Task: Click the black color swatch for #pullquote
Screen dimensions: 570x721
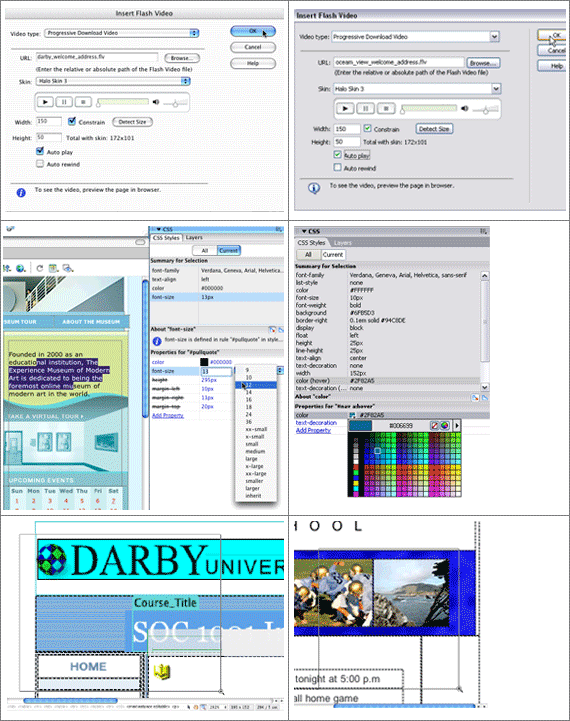Action: (x=204, y=362)
